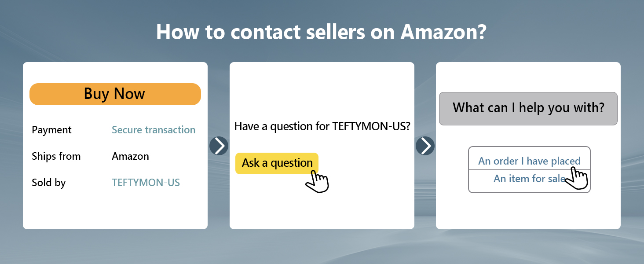Open the Secure transaction link
This screenshot has height=264, width=644.
[154, 130]
